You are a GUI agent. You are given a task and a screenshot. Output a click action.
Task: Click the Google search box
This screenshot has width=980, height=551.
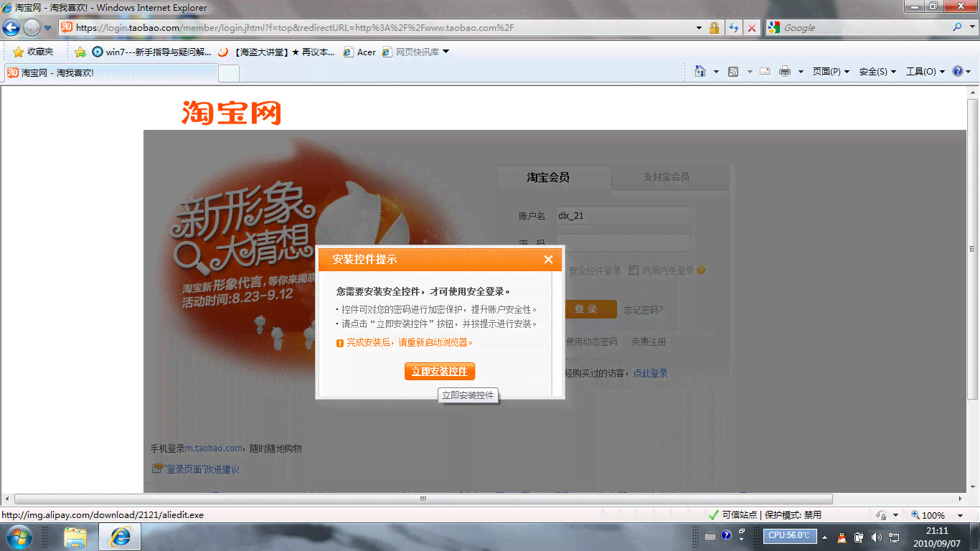(x=864, y=28)
